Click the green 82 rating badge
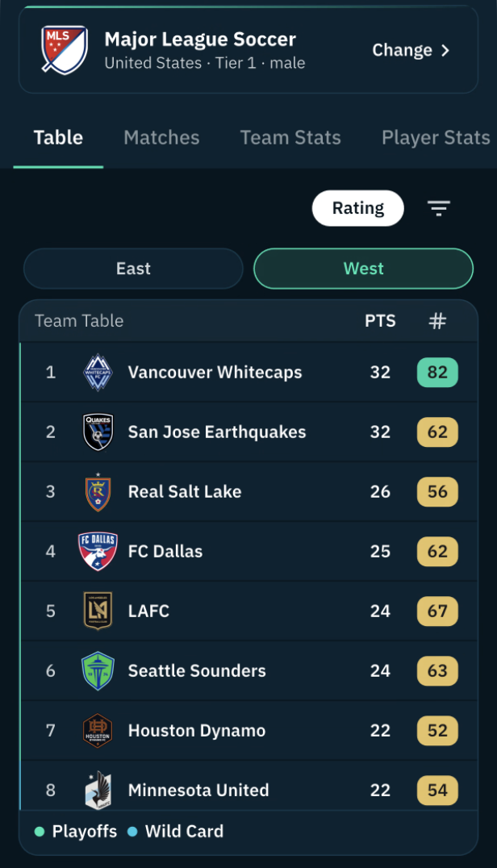The image size is (497, 868). tap(437, 372)
